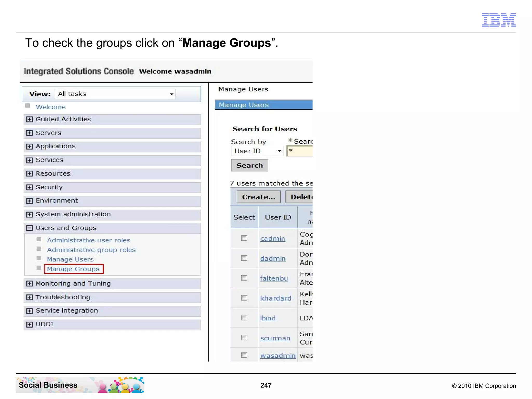This screenshot has height=399, width=532.
Task: Expand the Applications section
Action: click(30, 147)
